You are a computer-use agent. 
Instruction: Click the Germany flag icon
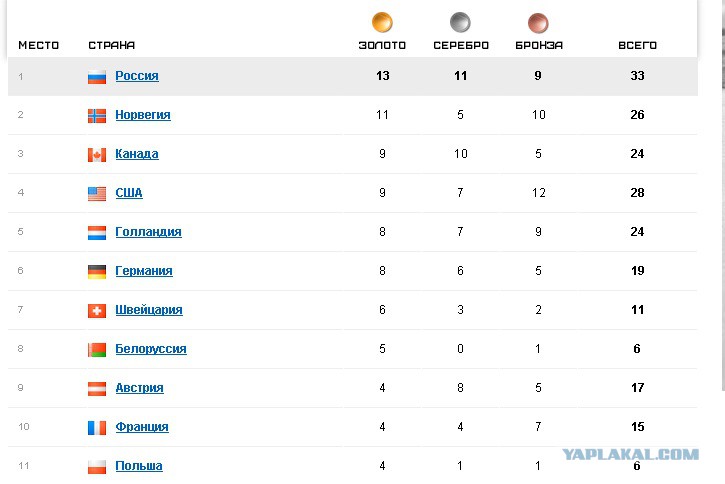click(x=97, y=271)
